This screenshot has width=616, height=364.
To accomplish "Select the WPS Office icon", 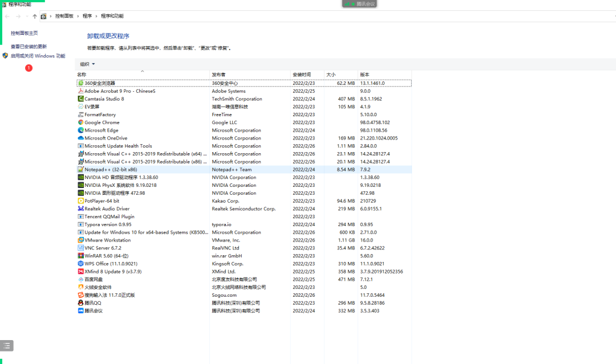I will pyautogui.click(x=80, y=264).
